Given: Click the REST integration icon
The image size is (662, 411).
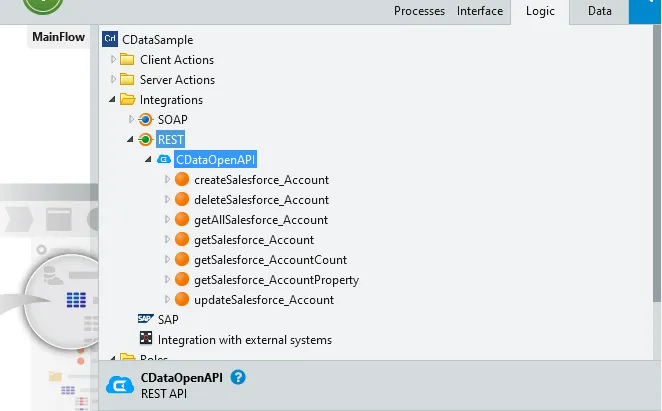Looking at the screenshot, I should click(146, 139).
